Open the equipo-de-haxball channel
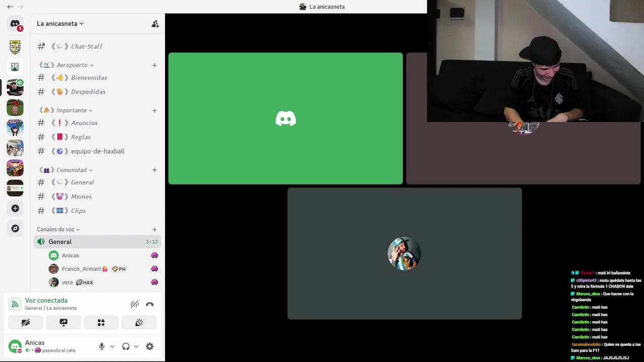Viewport: 644px width, 362px height. (98, 151)
